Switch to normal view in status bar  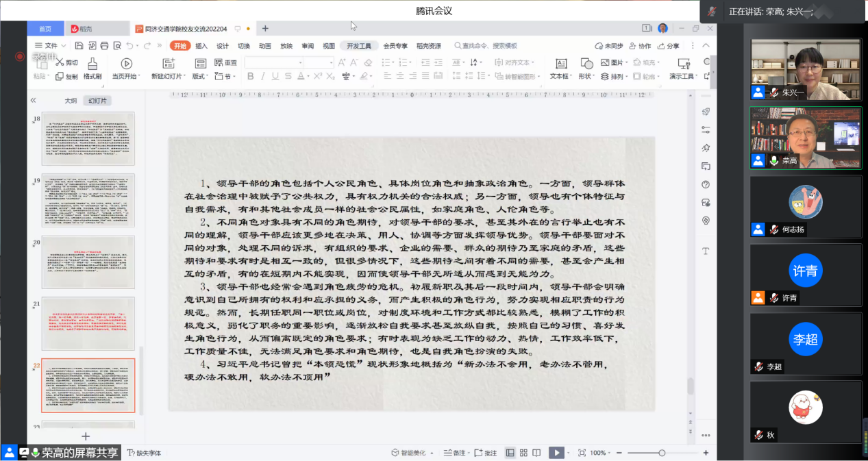[x=510, y=453]
